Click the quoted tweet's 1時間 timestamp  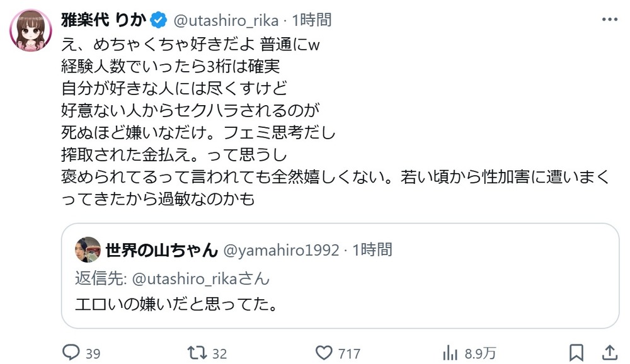[x=372, y=250]
